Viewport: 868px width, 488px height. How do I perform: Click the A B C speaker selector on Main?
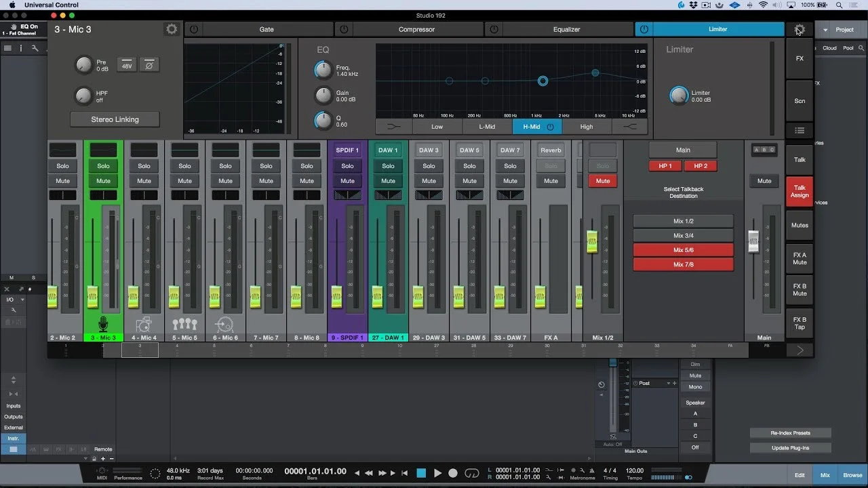764,150
